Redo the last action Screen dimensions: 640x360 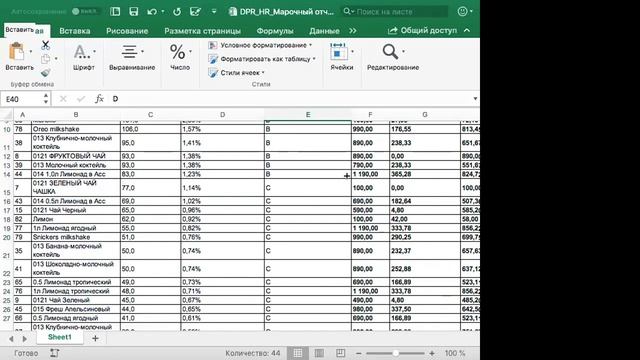pyautogui.click(x=177, y=11)
